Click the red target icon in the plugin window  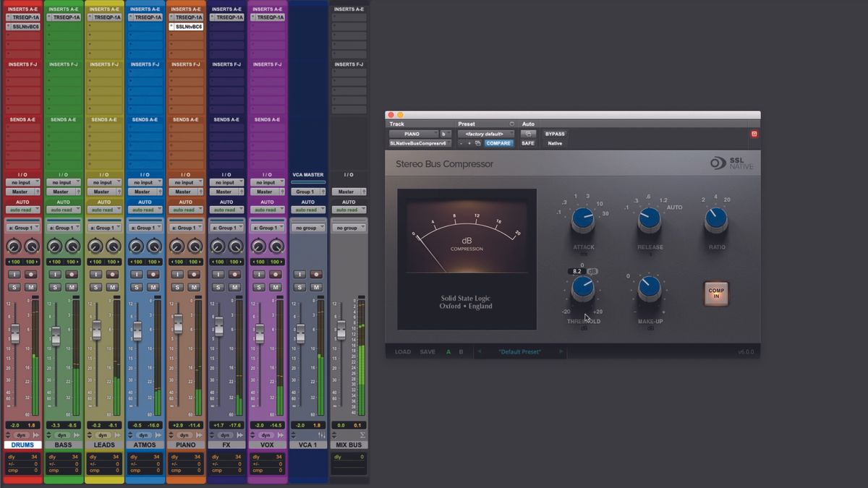pos(754,133)
